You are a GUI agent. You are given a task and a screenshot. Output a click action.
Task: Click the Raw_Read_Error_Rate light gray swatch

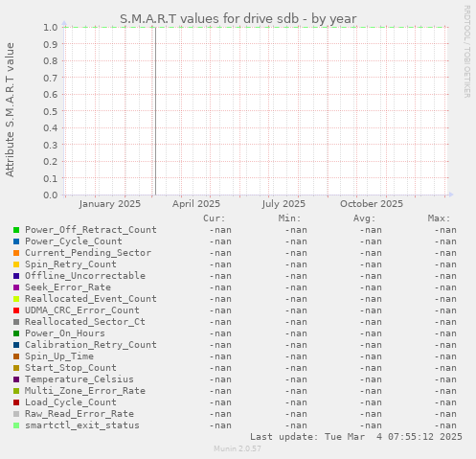[x=16, y=414]
